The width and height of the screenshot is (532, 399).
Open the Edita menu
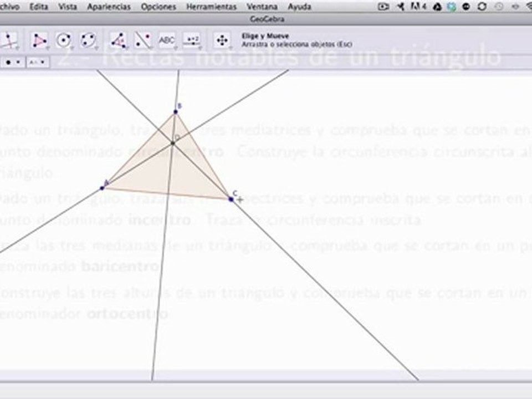click(x=39, y=7)
